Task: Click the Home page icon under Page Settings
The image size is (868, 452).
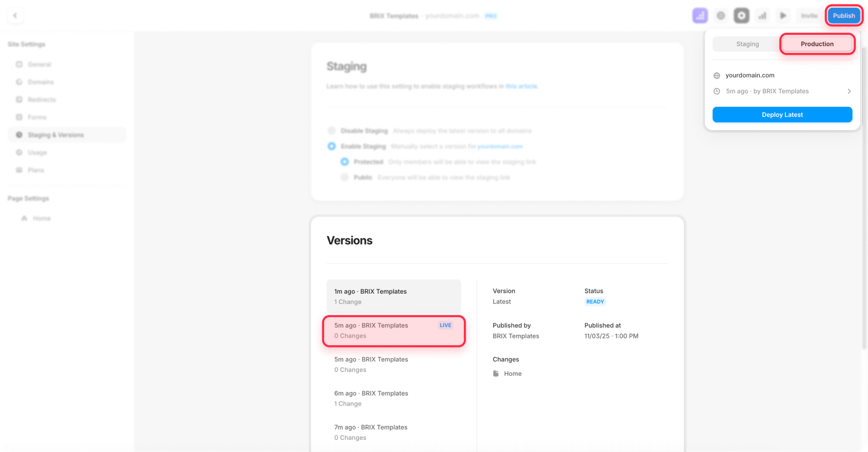Action: 25,218
